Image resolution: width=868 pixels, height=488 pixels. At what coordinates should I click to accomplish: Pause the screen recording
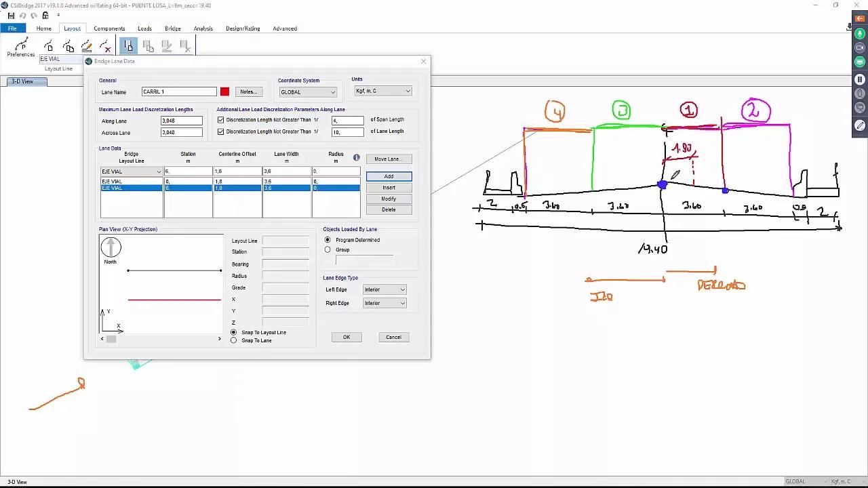[860, 79]
